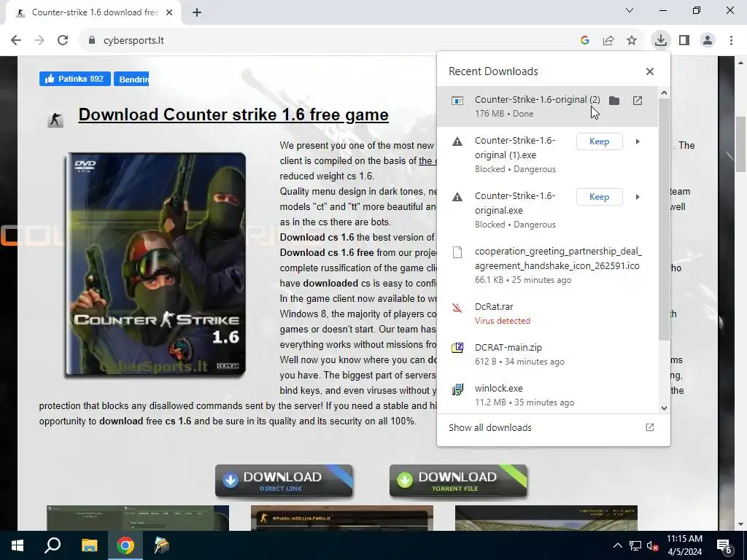View site info via the padlock icon
This screenshot has height=560, width=747.
[x=92, y=41]
